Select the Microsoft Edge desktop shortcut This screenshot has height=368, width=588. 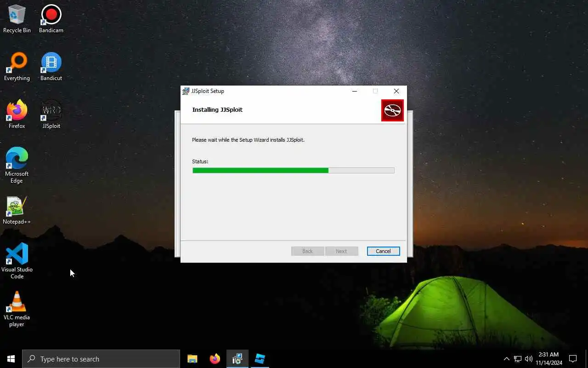[17, 166]
